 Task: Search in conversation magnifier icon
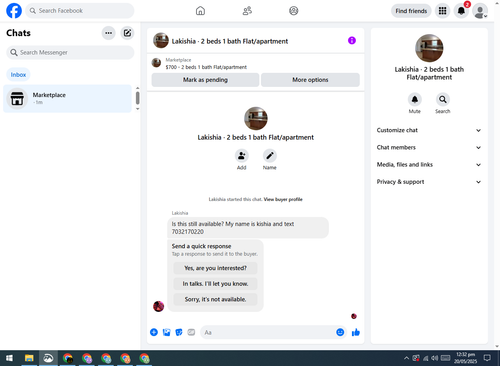click(x=443, y=99)
